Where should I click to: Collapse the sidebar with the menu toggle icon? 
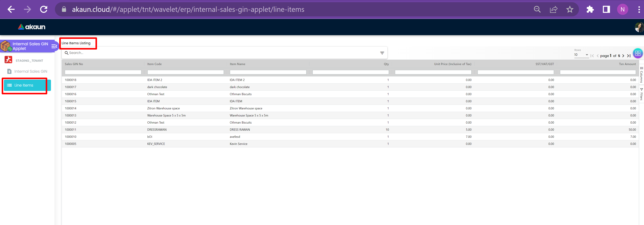[x=54, y=46]
